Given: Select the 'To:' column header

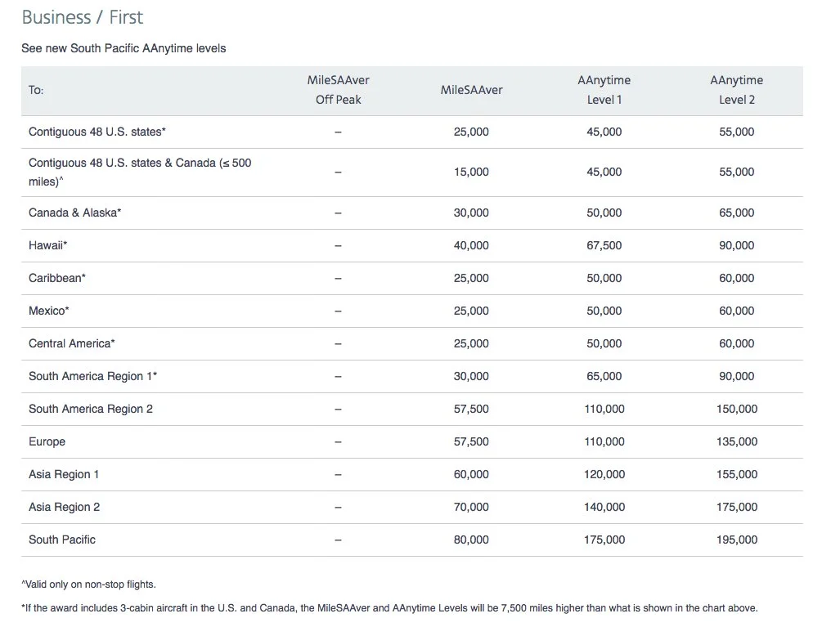Looking at the screenshot, I should point(36,90).
